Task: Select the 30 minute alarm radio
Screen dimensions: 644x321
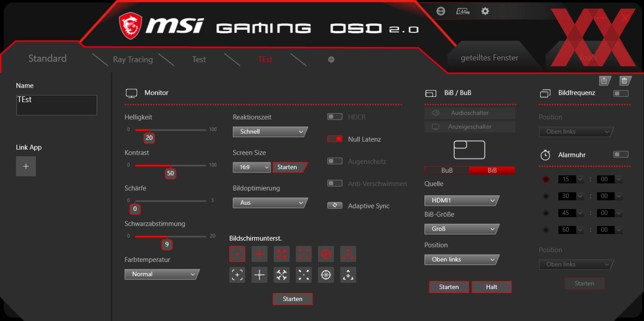Action: click(546, 196)
